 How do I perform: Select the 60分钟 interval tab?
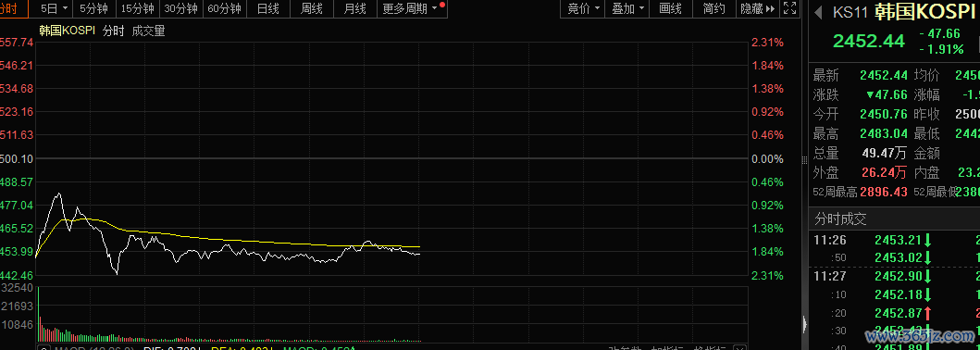[x=224, y=8]
